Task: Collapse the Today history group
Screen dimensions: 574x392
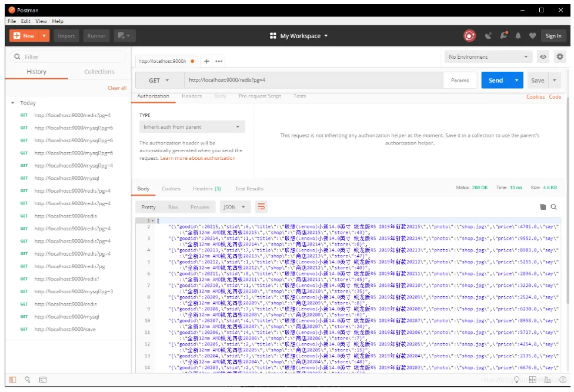Action: click(13, 103)
